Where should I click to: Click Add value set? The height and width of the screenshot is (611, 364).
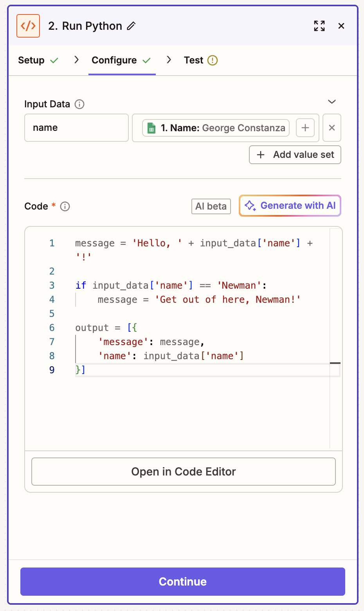(x=295, y=155)
